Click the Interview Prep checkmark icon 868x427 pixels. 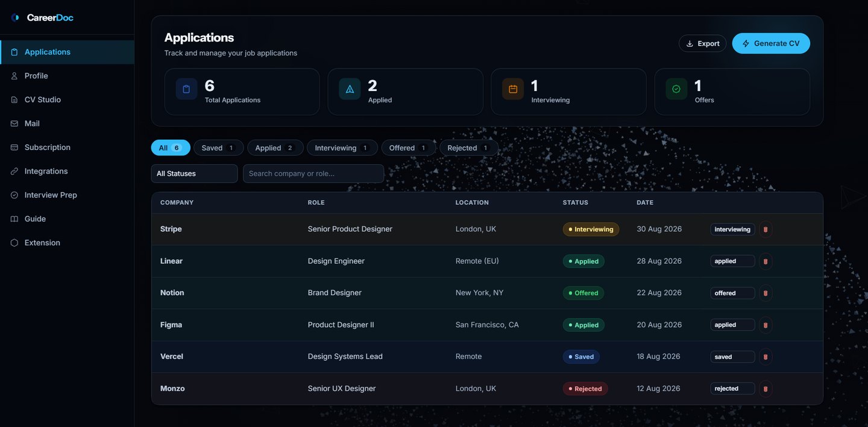tap(14, 195)
